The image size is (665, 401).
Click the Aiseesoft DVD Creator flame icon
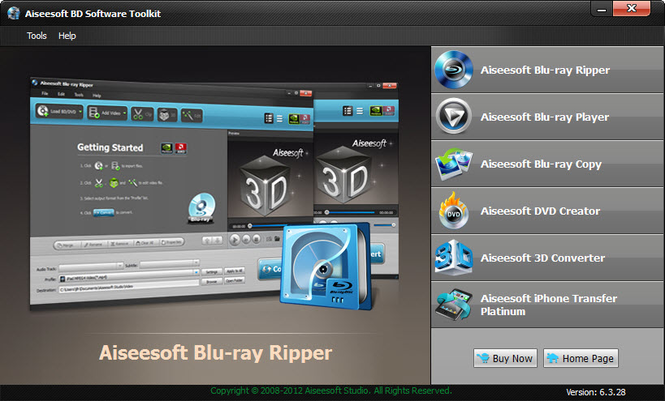(453, 210)
